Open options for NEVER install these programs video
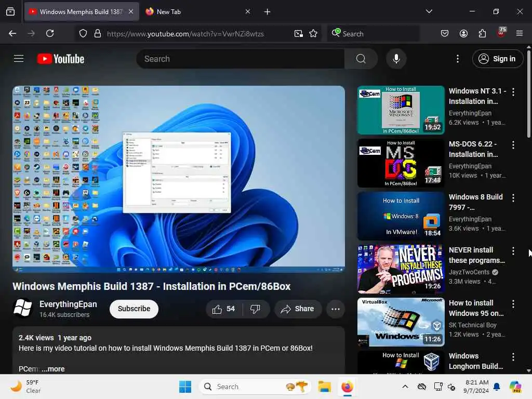The image size is (532, 399). point(513,251)
